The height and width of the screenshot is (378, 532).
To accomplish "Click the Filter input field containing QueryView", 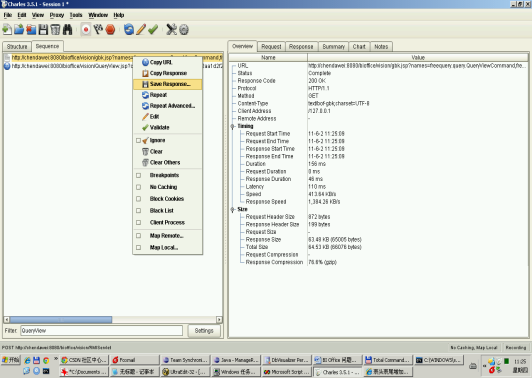I will pyautogui.click(x=101, y=331).
